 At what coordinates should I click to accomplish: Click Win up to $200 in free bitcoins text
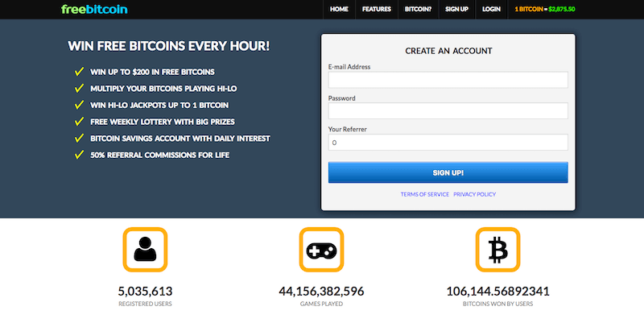pos(152,72)
